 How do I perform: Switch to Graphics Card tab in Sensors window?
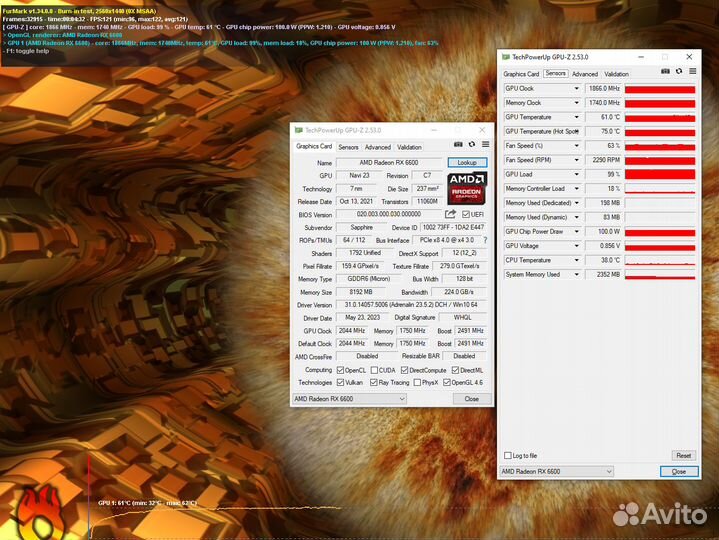(x=521, y=74)
